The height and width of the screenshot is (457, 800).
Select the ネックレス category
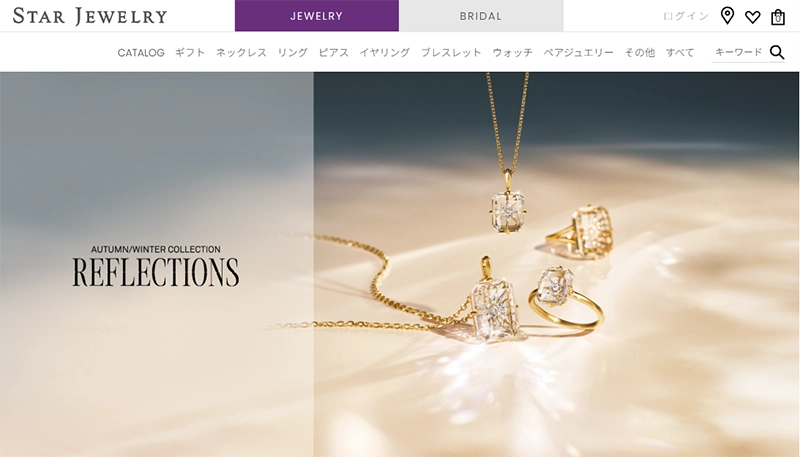coord(241,53)
